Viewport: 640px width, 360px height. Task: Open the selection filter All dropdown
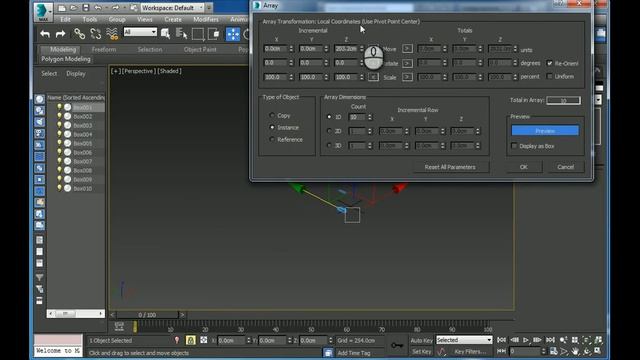tap(140, 32)
